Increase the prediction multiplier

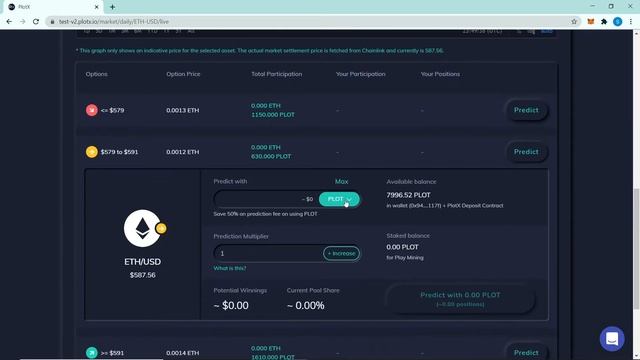(341, 253)
